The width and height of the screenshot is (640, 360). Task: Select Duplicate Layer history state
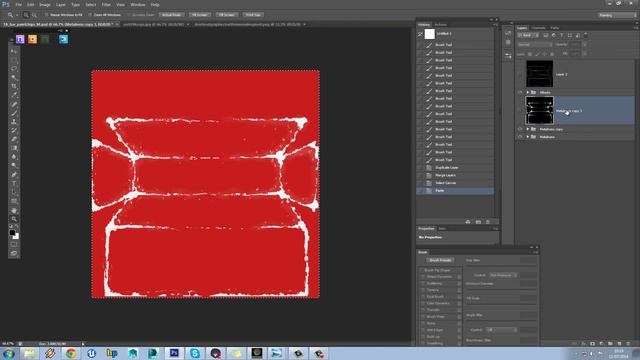tap(455, 167)
